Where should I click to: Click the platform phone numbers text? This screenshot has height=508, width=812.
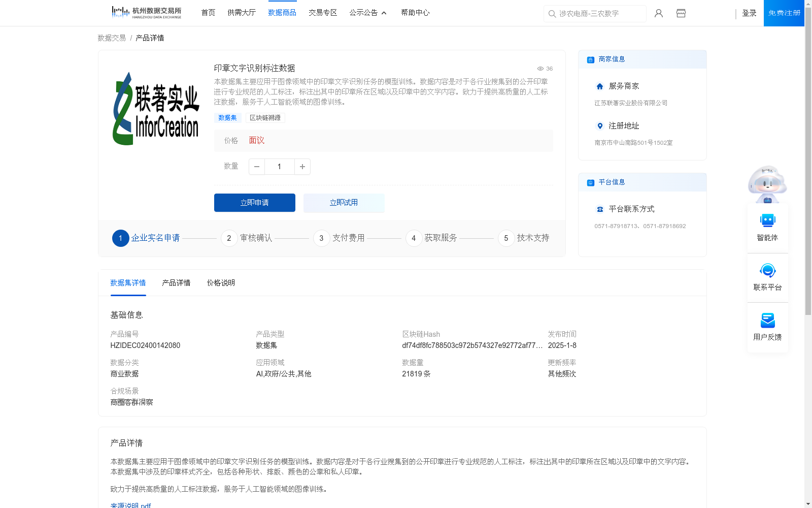coord(640,226)
